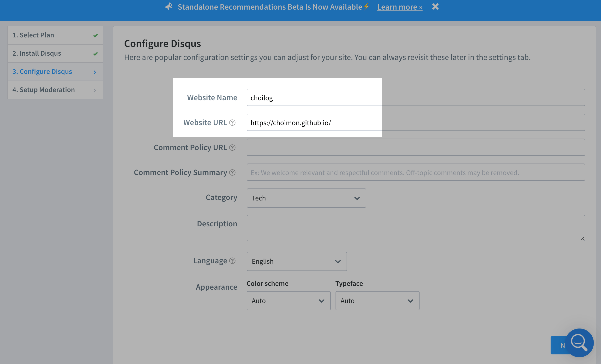Show help for Comment Policy Summary
The image size is (601, 364).
(x=232, y=172)
